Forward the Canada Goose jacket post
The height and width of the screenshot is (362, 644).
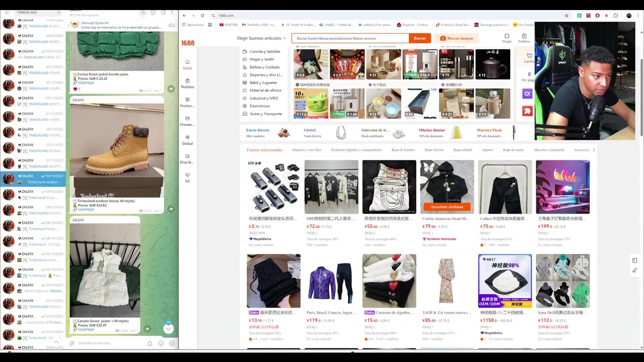[147, 329]
